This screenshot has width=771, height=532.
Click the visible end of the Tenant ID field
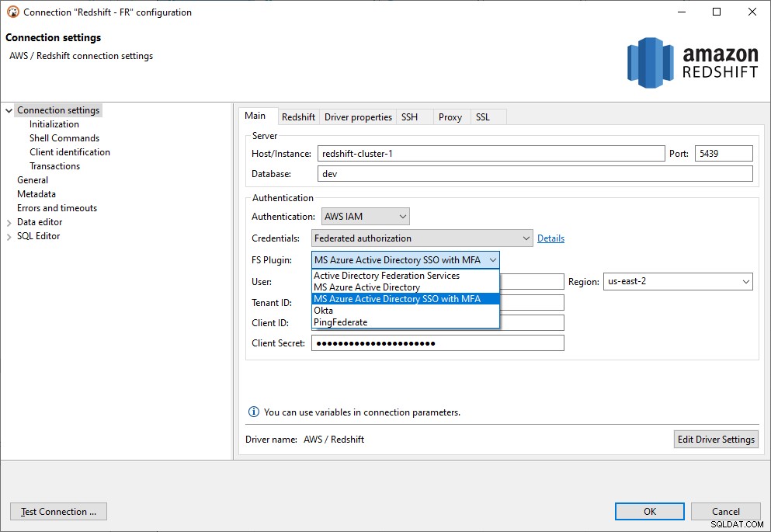coord(532,302)
